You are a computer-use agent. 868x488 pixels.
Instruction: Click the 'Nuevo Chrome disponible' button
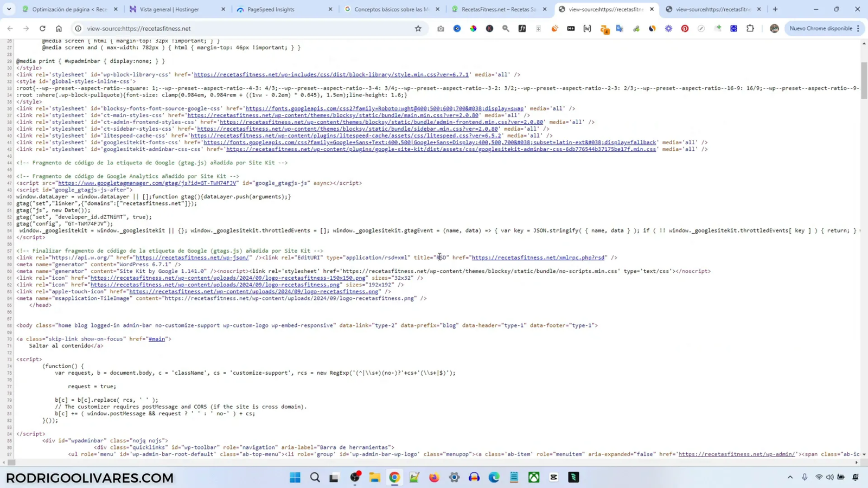820,28
